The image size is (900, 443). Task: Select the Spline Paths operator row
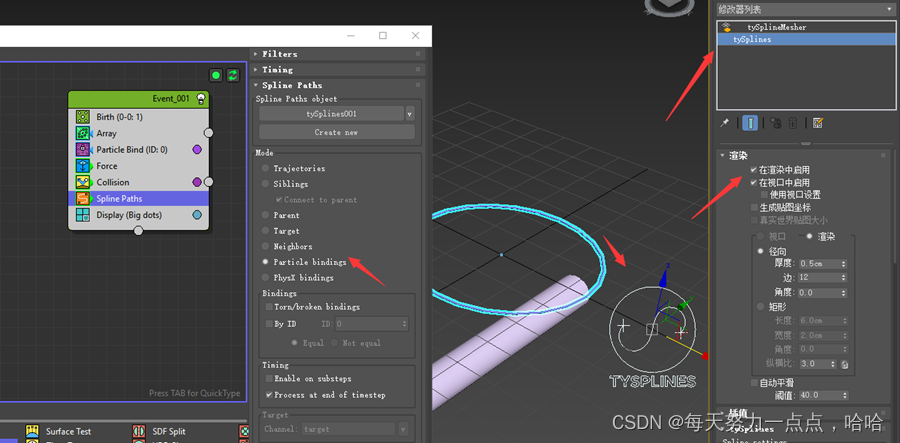[x=138, y=199]
